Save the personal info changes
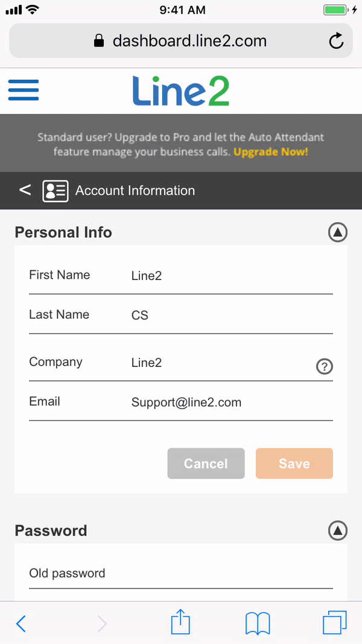The width and height of the screenshot is (362, 644). click(294, 464)
